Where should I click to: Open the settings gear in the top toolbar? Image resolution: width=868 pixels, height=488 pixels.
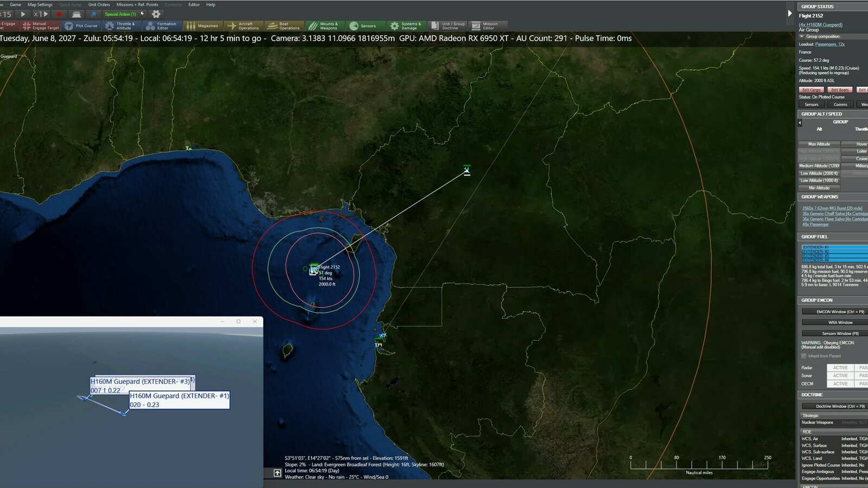pyautogui.click(x=156, y=14)
